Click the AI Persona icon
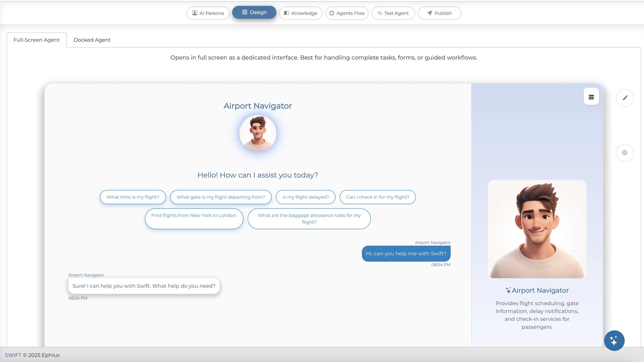Image resolution: width=644 pixels, height=362 pixels. click(x=195, y=13)
